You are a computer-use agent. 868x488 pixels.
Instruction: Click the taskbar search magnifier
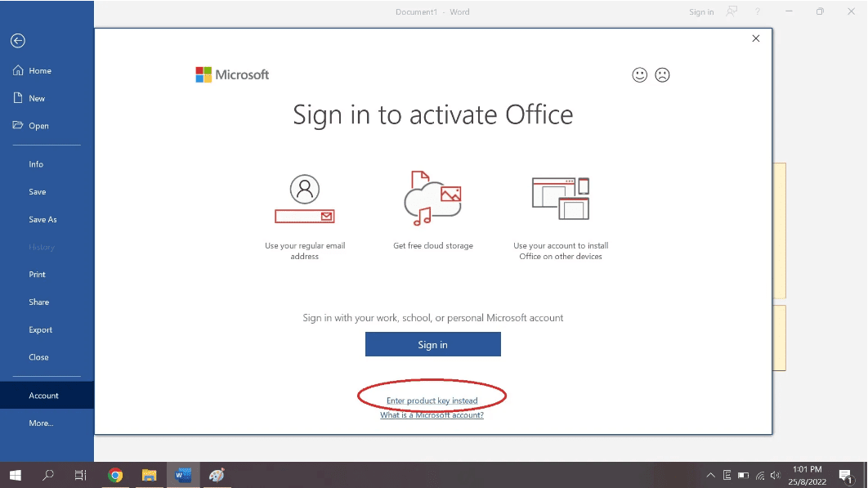click(x=48, y=475)
